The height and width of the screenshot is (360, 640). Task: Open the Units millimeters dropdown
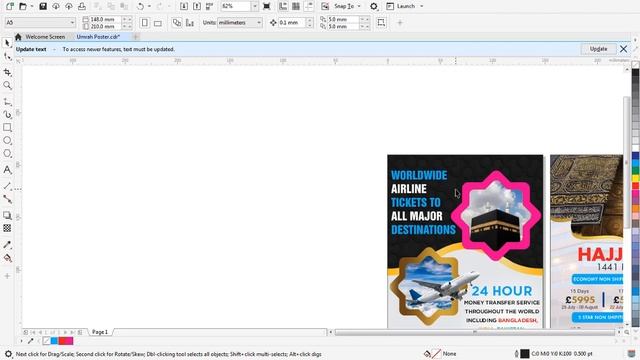[259, 23]
